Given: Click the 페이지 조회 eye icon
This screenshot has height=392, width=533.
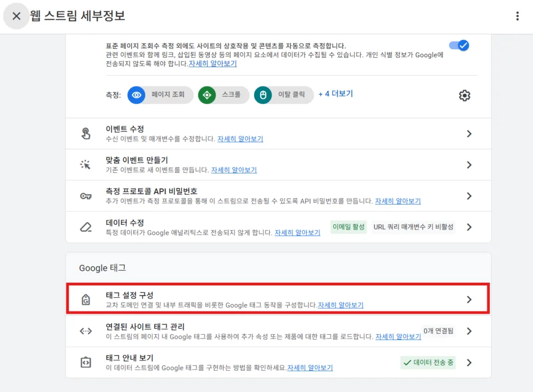Looking at the screenshot, I should point(136,95).
